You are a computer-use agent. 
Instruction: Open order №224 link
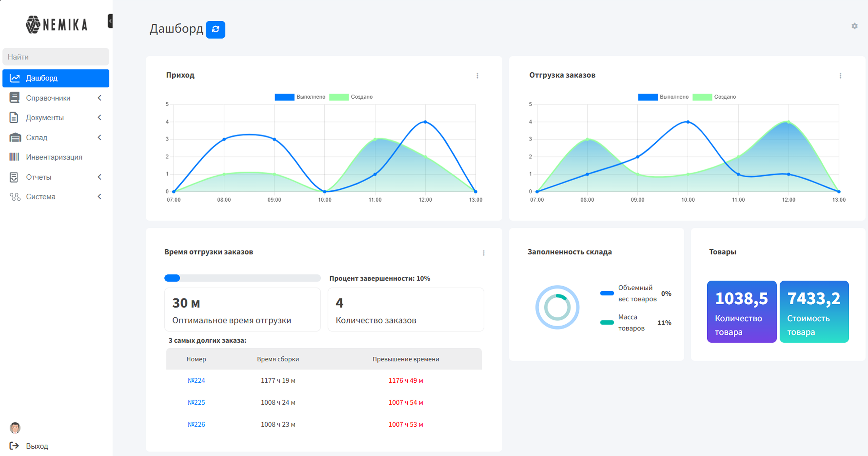point(196,380)
